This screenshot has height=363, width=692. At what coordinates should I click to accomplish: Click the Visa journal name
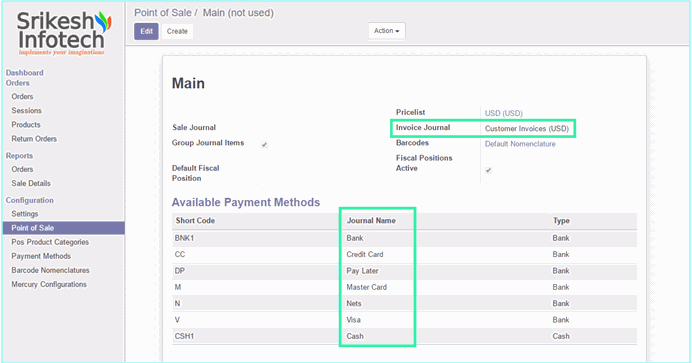click(x=354, y=320)
